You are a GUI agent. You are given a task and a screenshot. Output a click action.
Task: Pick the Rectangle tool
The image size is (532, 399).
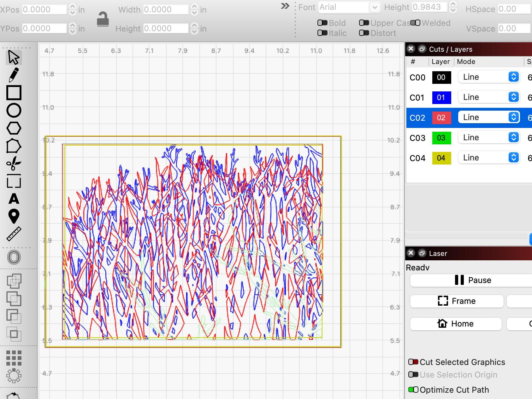point(14,93)
